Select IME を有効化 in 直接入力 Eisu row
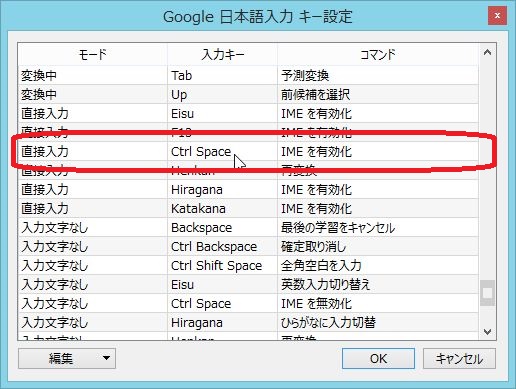516x389 pixels. tap(378, 114)
